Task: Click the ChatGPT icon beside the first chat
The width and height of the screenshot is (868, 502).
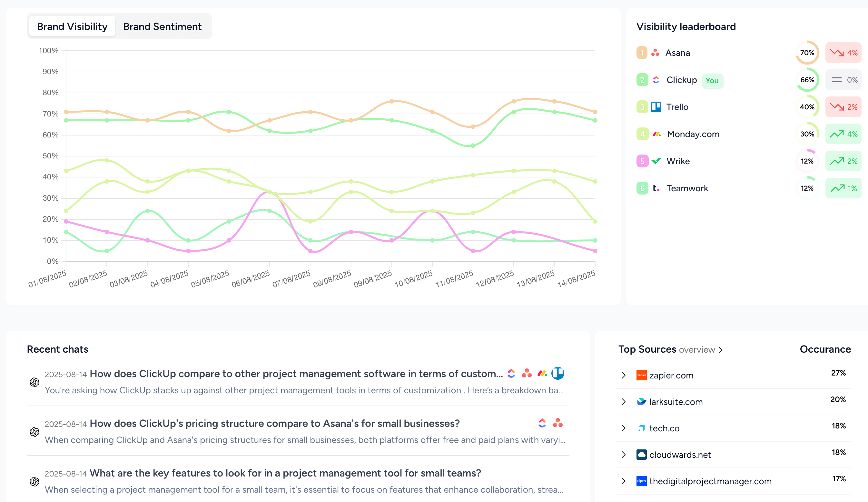Action: pyautogui.click(x=35, y=382)
